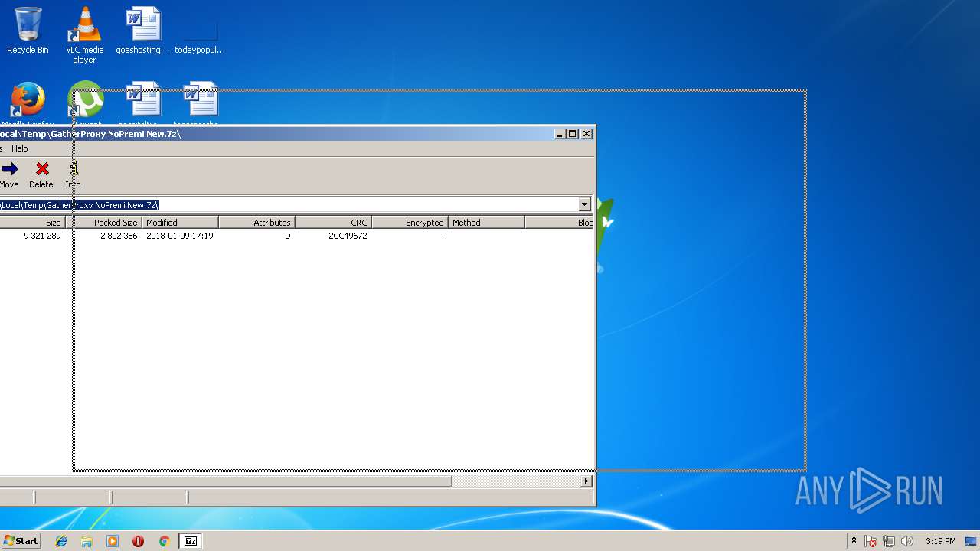The height and width of the screenshot is (551, 980).
Task: Open the Start menu
Action: point(21,541)
